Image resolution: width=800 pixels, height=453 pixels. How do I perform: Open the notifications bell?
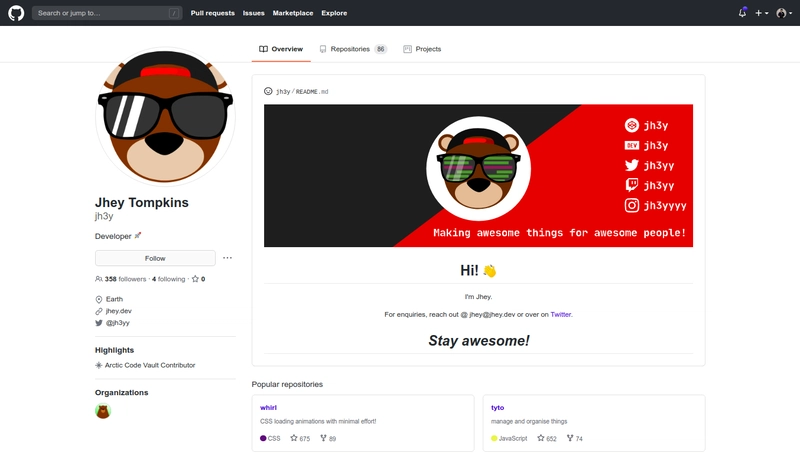742,13
